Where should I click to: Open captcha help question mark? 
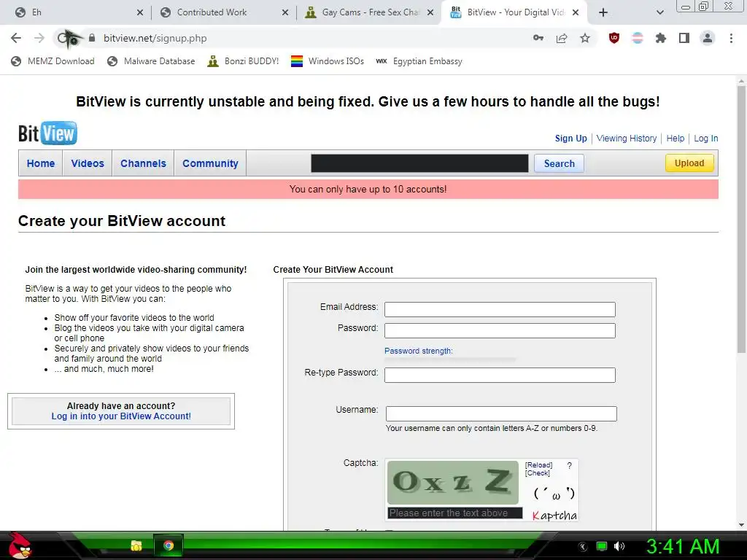569,466
